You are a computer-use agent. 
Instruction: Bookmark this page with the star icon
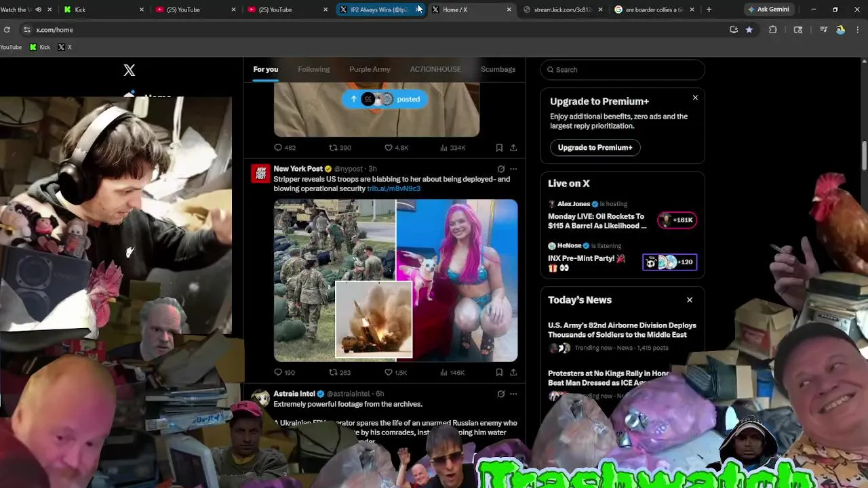[x=749, y=30]
